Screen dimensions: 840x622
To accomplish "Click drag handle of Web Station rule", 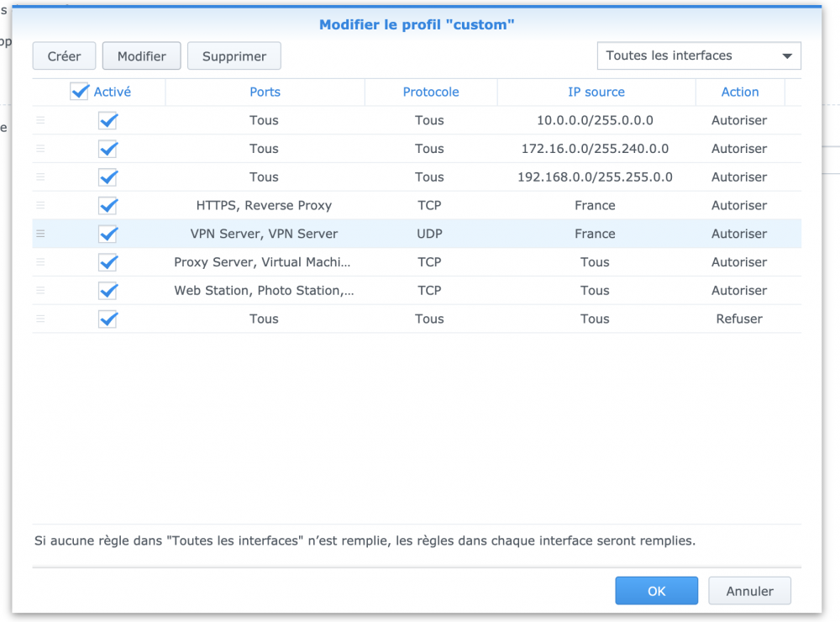I will [40, 291].
